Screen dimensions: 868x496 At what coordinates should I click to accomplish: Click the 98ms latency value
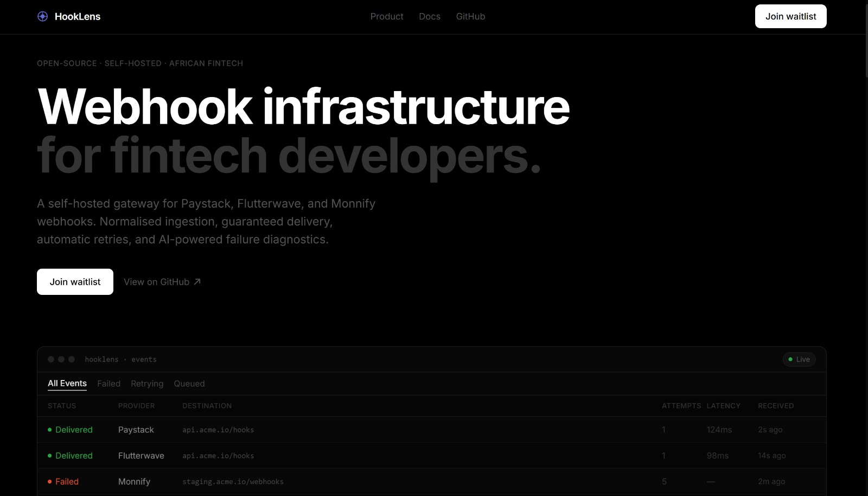tap(717, 456)
